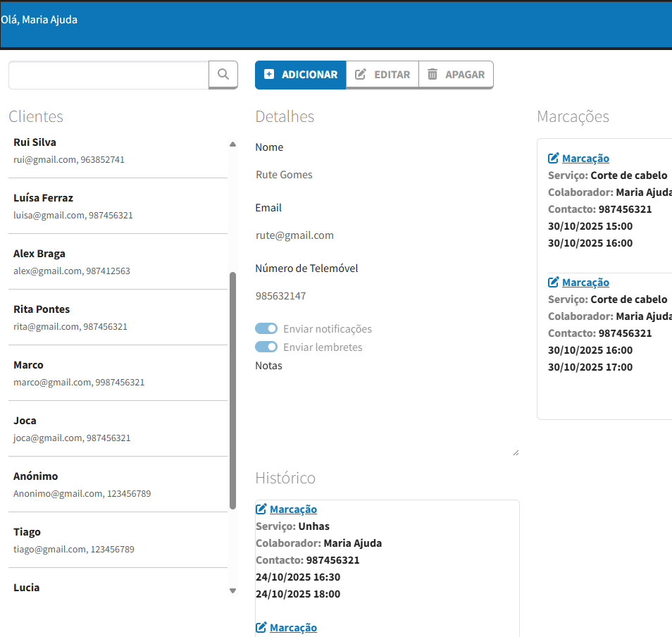Image resolution: width=672 pixels, height=637 pixels.
Task: Click the magnifying glass search icon
Action: pyautogui.click(x=223, y=74)
